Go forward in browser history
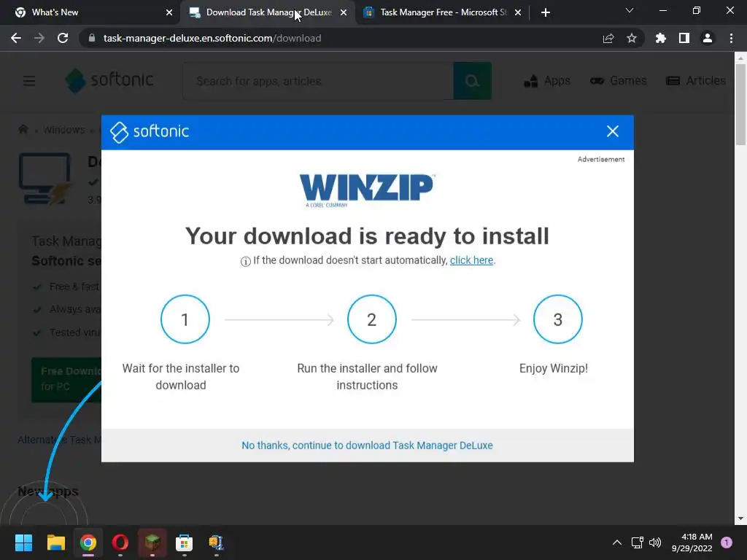 39,38
